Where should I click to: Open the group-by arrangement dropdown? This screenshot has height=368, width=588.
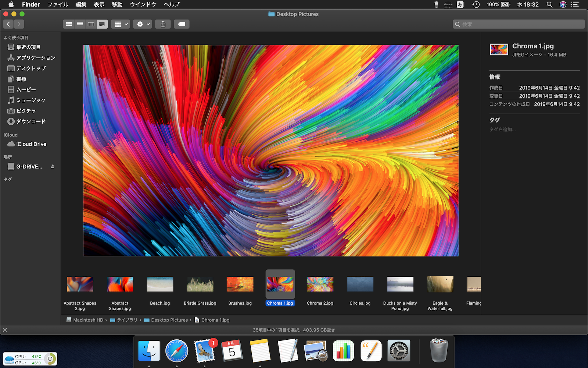click(x=121, y=24)
